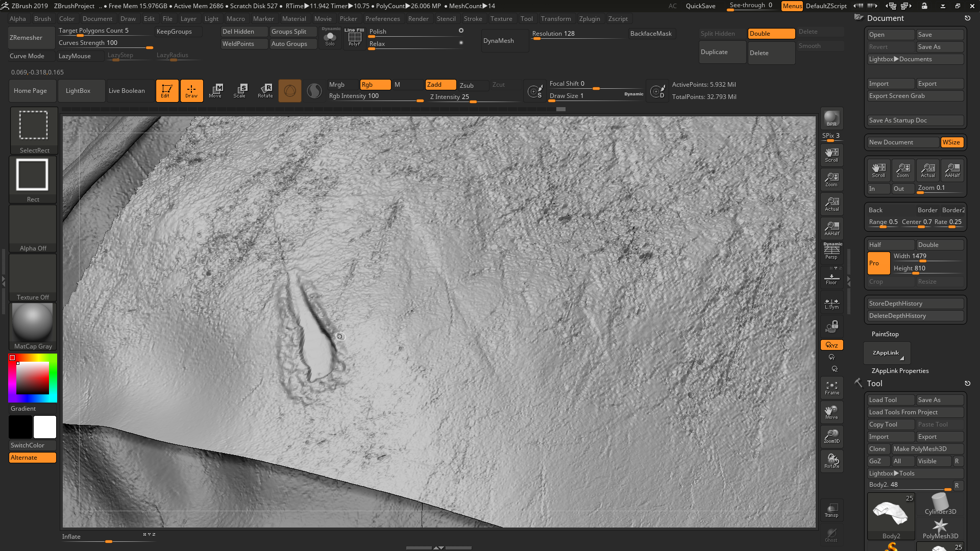This screenshot has height=551, width=980.
Task: Click AAHalf icon in right shelf
Action: [x=831, y=229]
